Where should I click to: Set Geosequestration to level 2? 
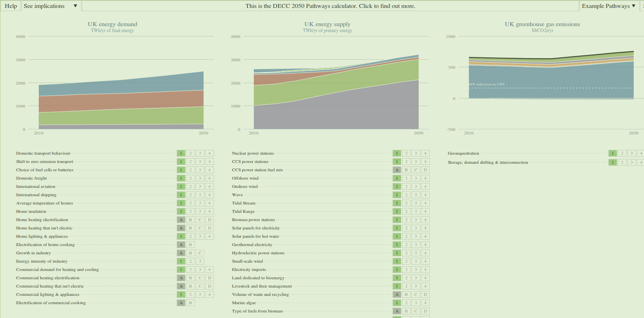[622, 153]
